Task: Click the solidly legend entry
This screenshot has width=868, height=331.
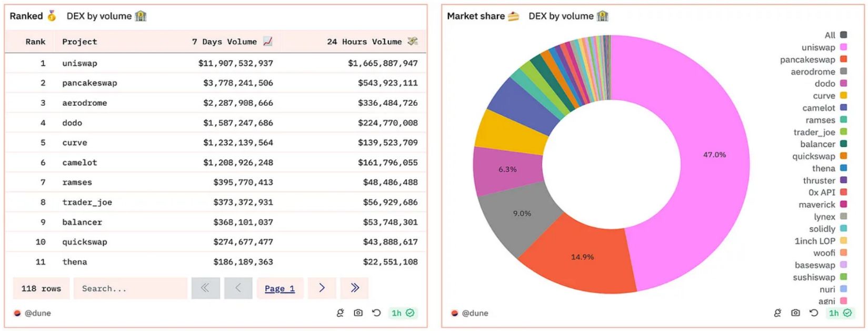Action: (828, 229)
